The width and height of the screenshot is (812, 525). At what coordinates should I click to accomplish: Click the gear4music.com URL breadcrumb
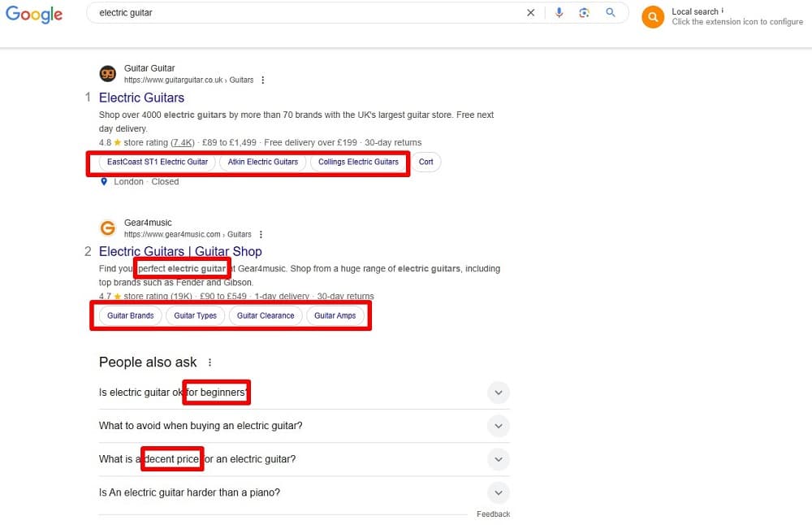(x=188, y=234)
